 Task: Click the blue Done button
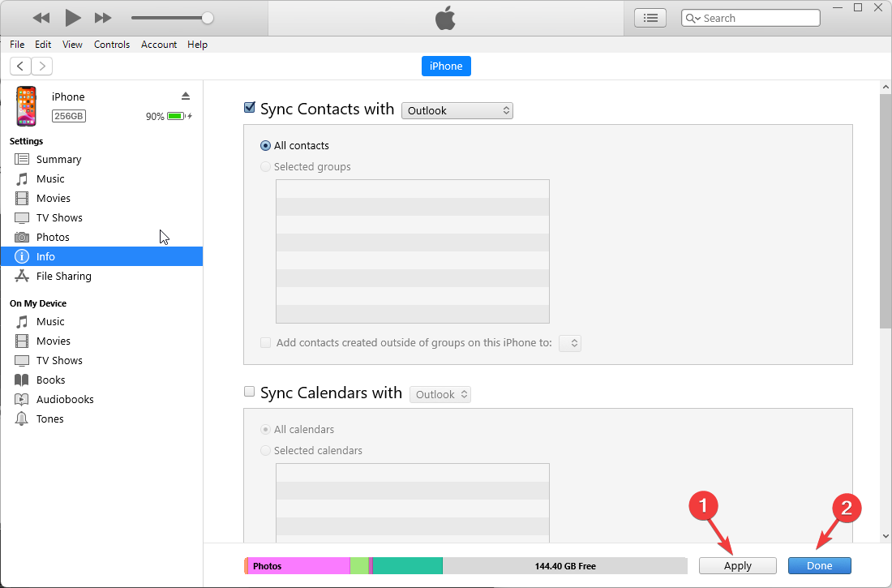(x=820, y=566)
